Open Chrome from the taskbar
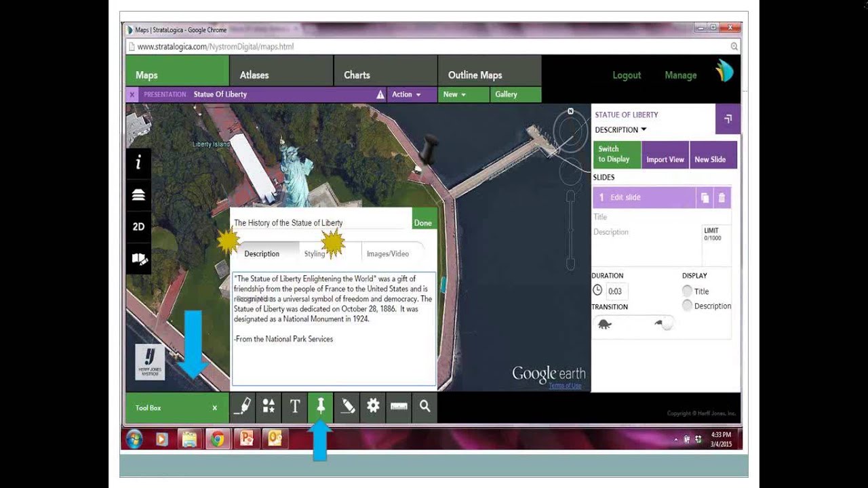This screenshot has height=488, width=868. (x=217, y=439)
